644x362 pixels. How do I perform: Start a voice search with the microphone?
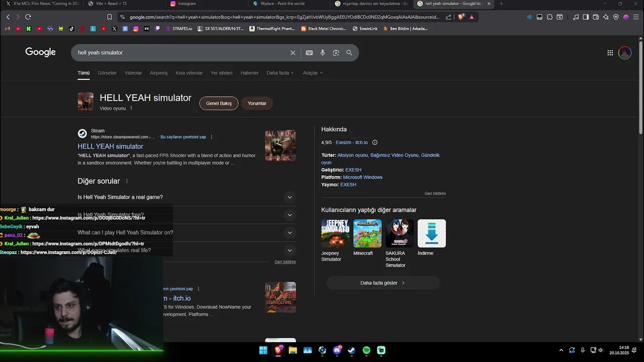pyautogui.click(x=323, y=53)
